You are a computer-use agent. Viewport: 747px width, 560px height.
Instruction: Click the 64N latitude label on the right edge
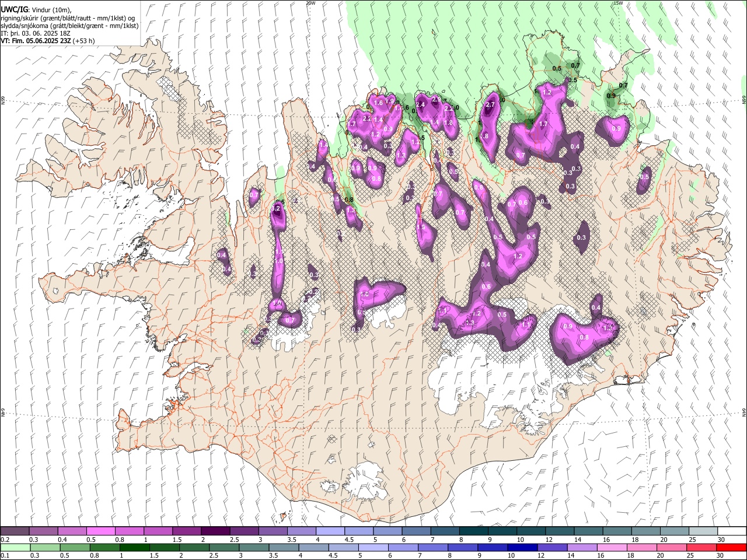pyautogui.click(x=744, y=413)
